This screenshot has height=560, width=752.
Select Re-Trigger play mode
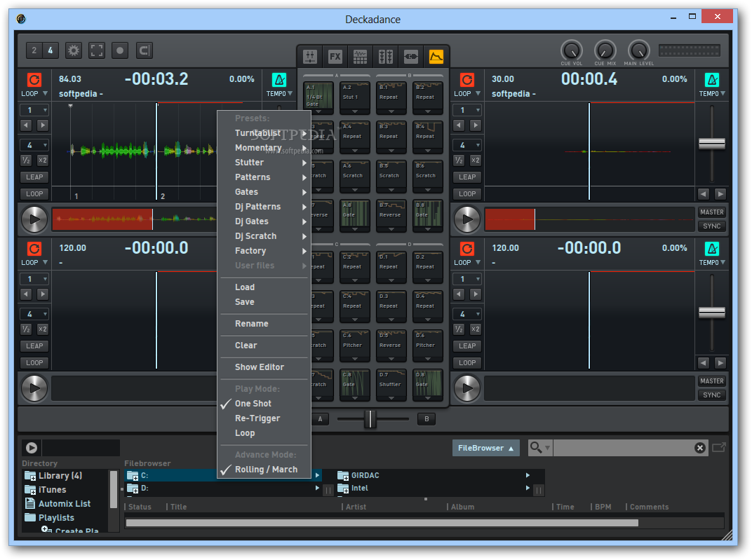264,418
